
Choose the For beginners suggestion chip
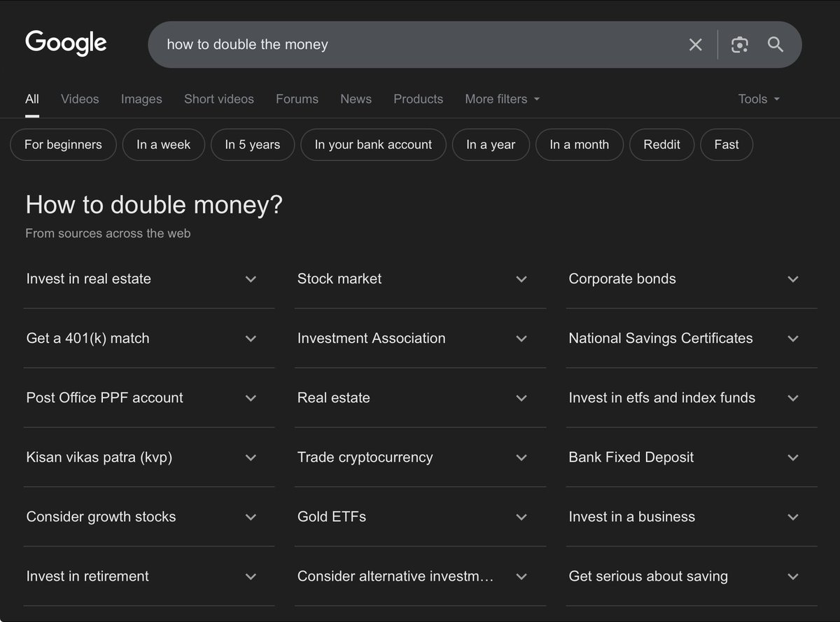click(63, 145)
